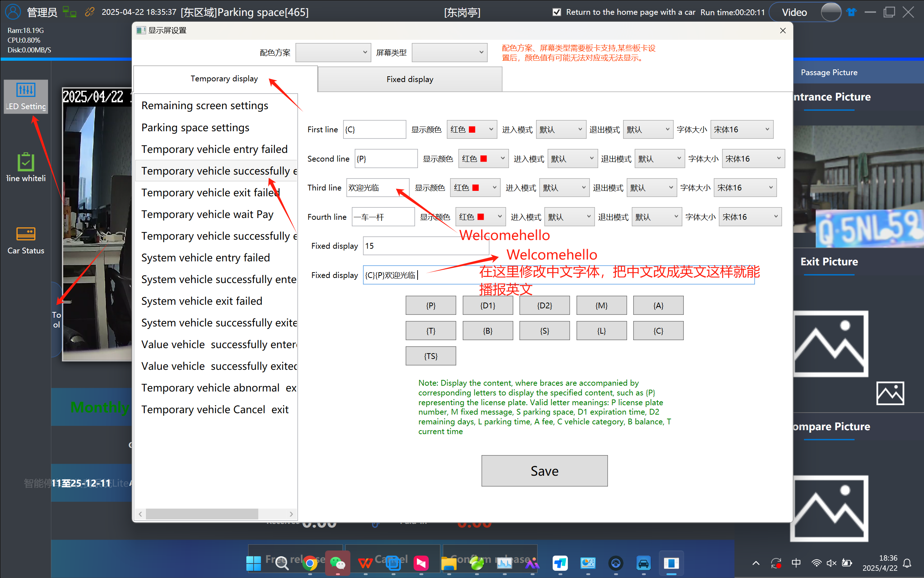Click the Save button

[x=544, y=471]
